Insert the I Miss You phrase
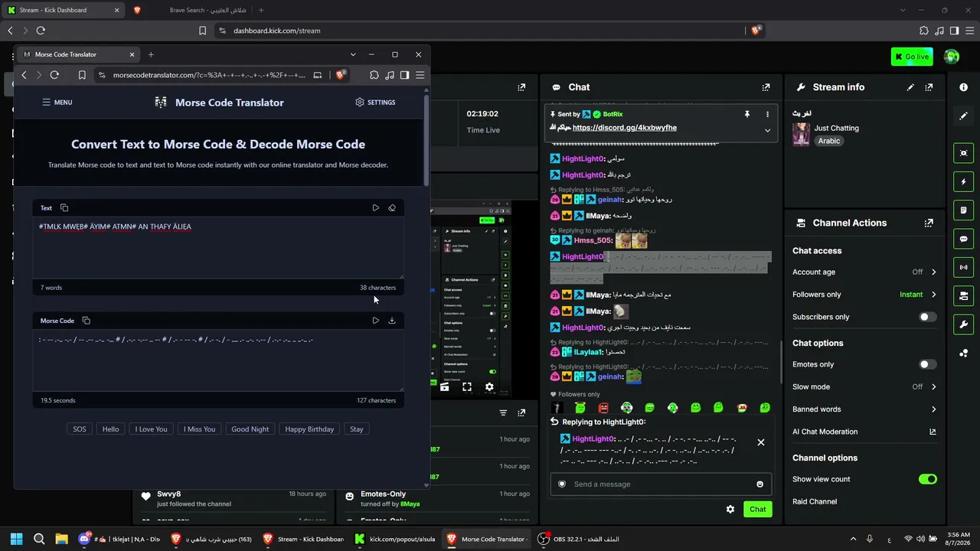This screenshot has width=980, height=551. (199, 429)
